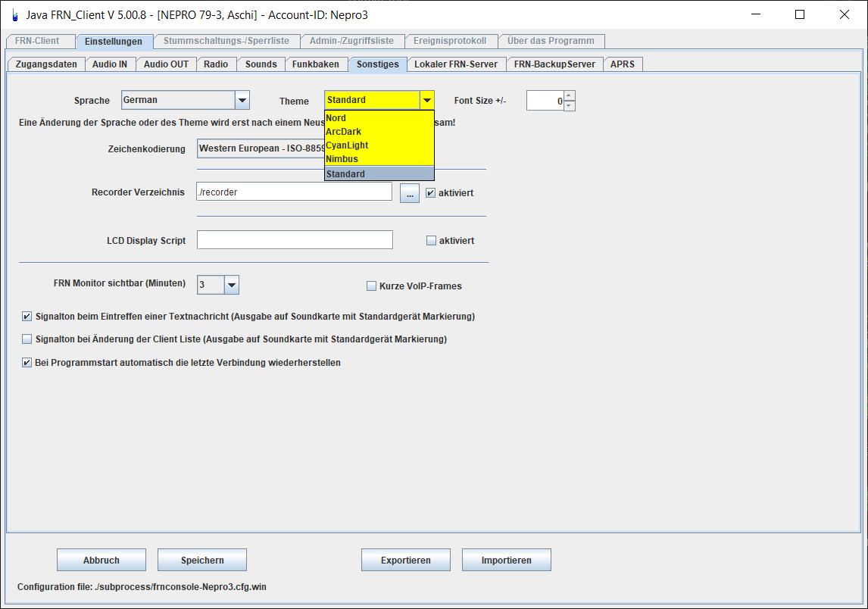This screenshot has height=609, width=868.
Task: Select Sonstiges sub-tab
Action: [377, 64]
